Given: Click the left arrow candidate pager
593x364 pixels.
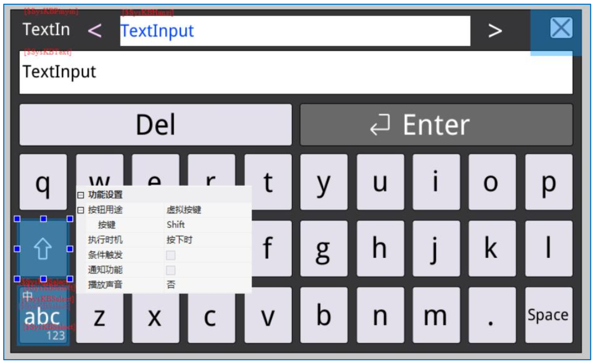Looking at the screenshot, I should [95, 31].
